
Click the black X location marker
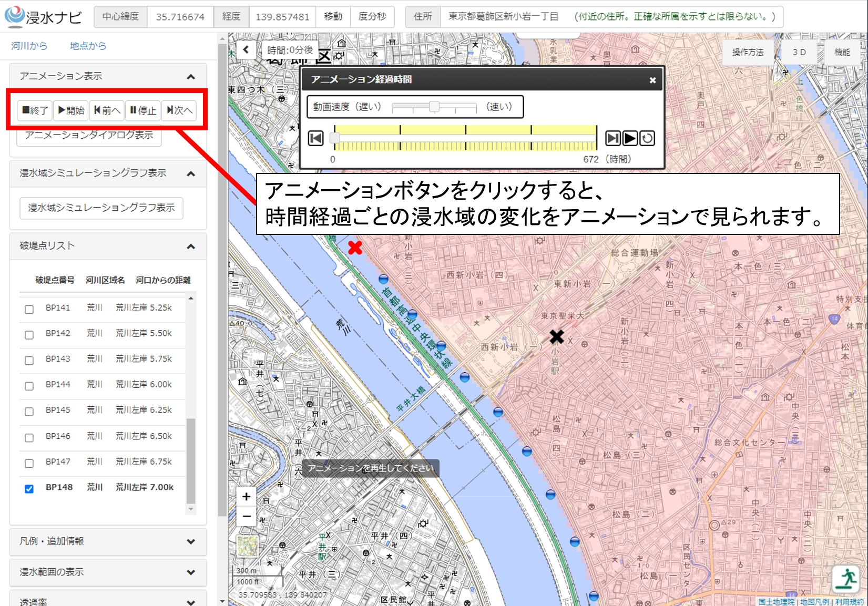556,336
